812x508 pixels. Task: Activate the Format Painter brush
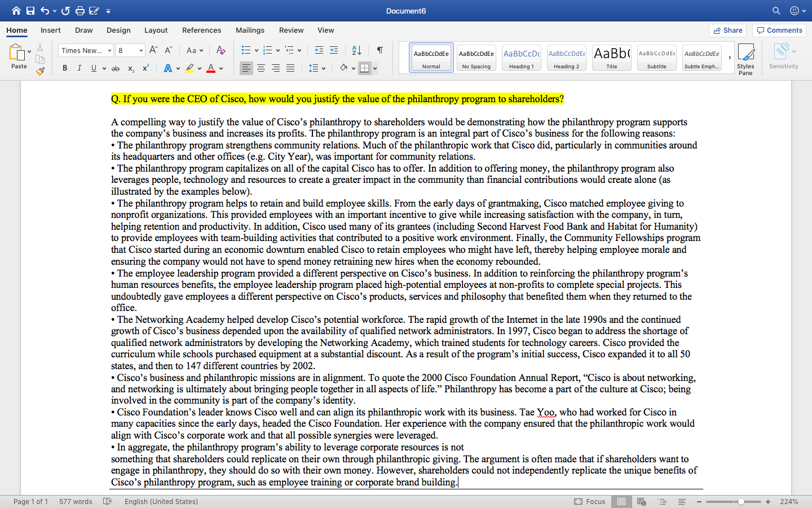click(40, 71)
